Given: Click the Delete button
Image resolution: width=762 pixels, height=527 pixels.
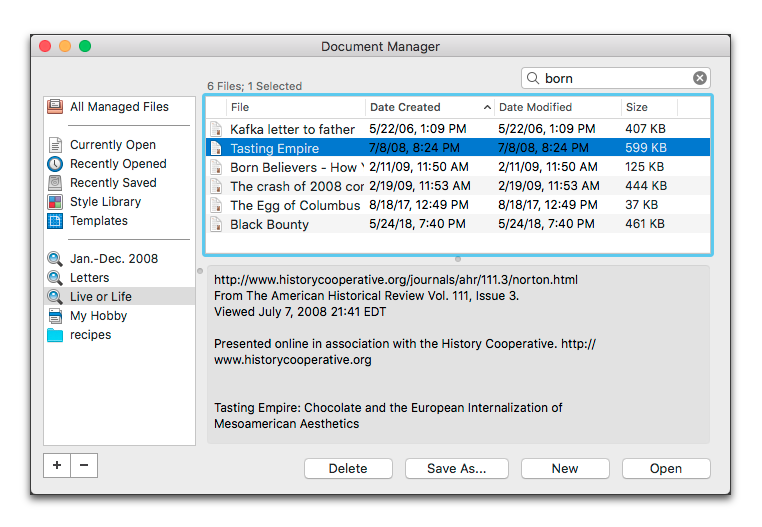Looking at the screenshot, I should click(x=348, y=468).
